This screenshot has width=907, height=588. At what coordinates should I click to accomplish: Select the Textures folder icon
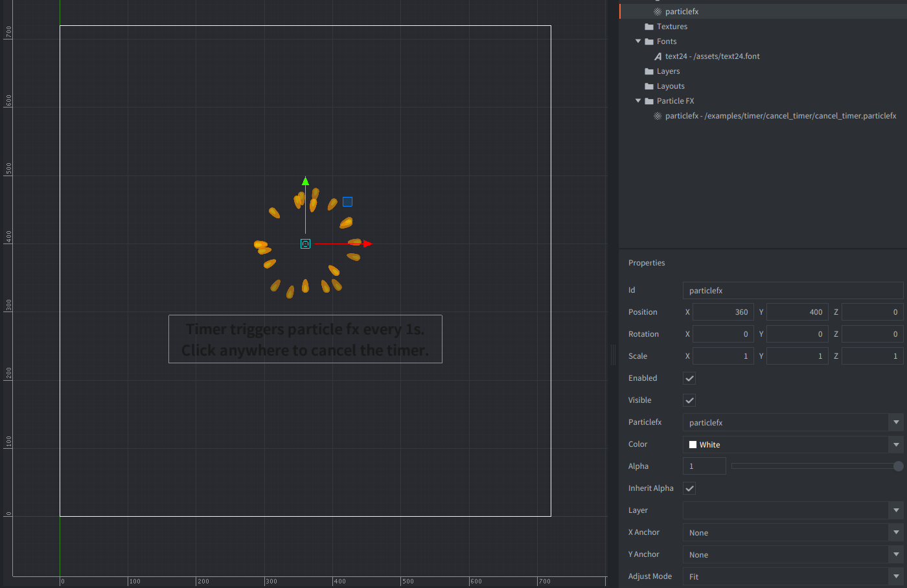click(649, 27)
